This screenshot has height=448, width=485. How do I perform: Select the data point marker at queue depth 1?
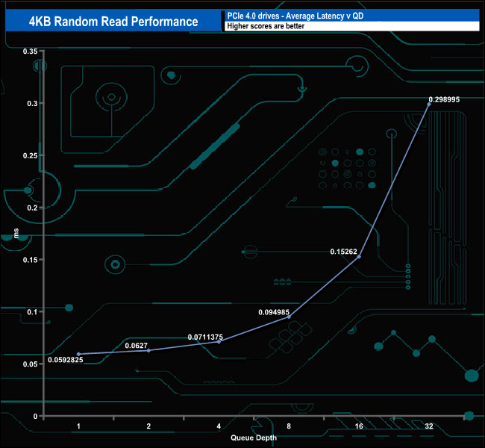pos(78,354)
